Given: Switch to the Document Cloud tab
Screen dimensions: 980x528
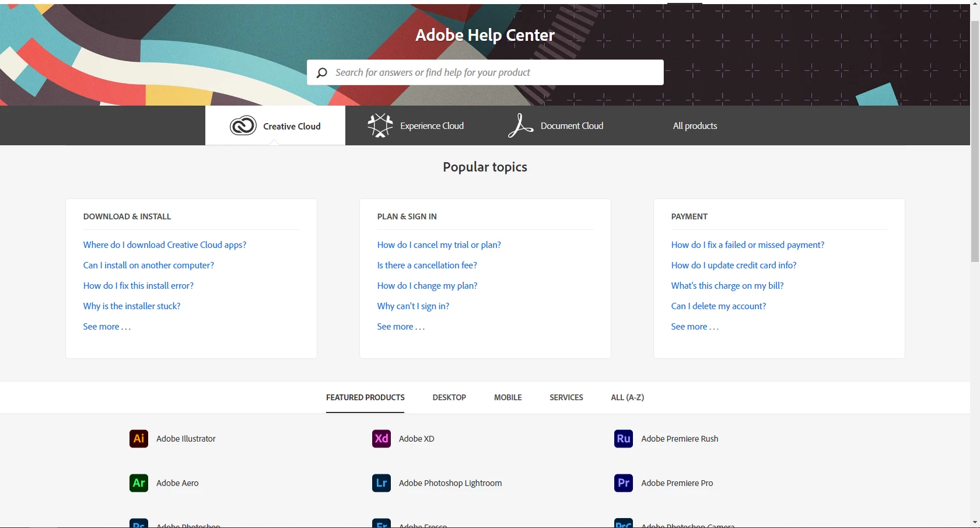Looking at the screenshot, I should tap(555, 125).
